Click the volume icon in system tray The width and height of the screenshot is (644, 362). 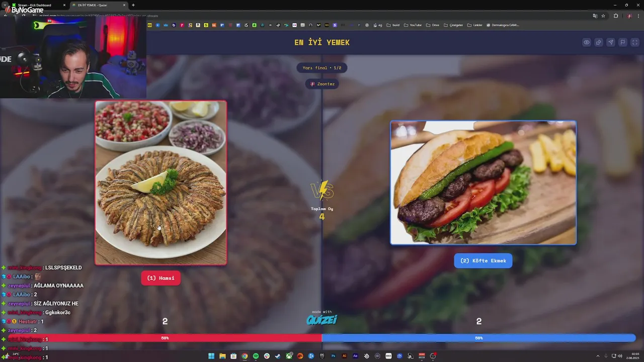coord(620,356)
